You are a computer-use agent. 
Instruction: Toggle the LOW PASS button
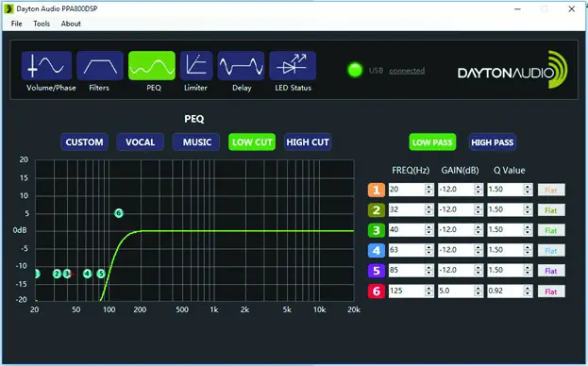[432, 142]
